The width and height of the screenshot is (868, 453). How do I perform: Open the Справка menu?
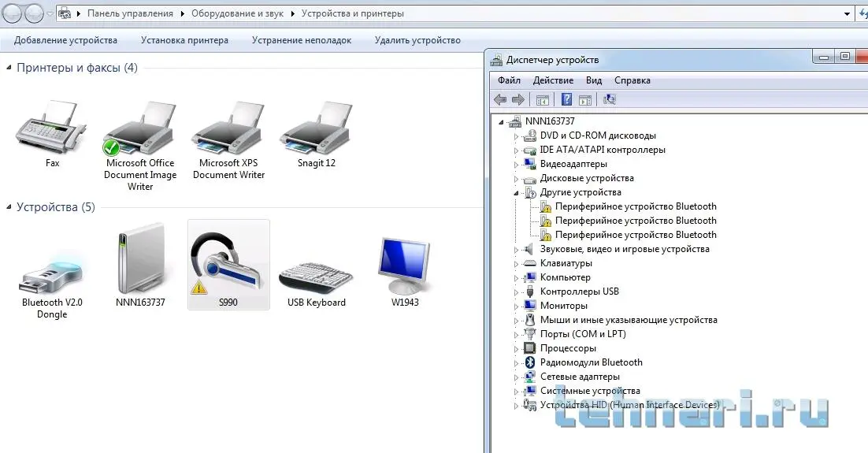pyautogui.click(x=632, y=80)
